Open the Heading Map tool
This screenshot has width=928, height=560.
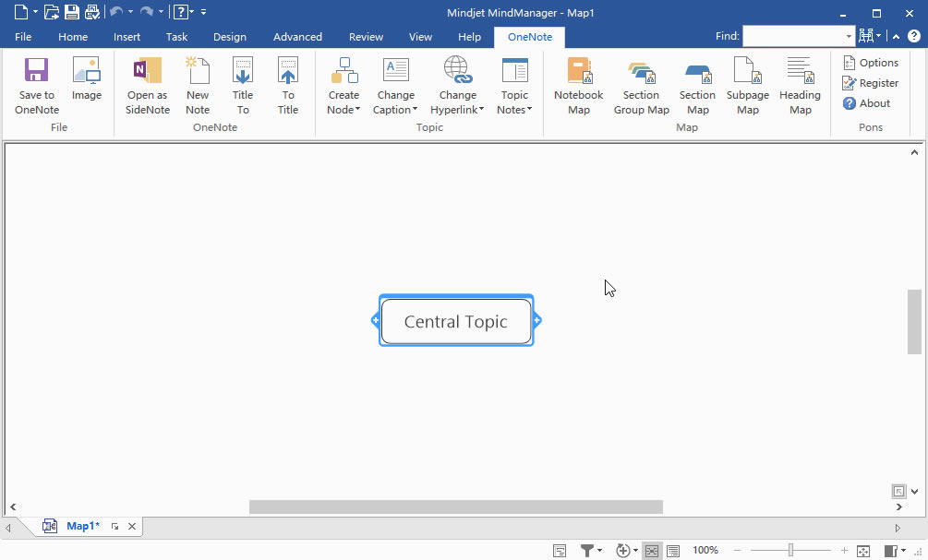tap(799, 85)
